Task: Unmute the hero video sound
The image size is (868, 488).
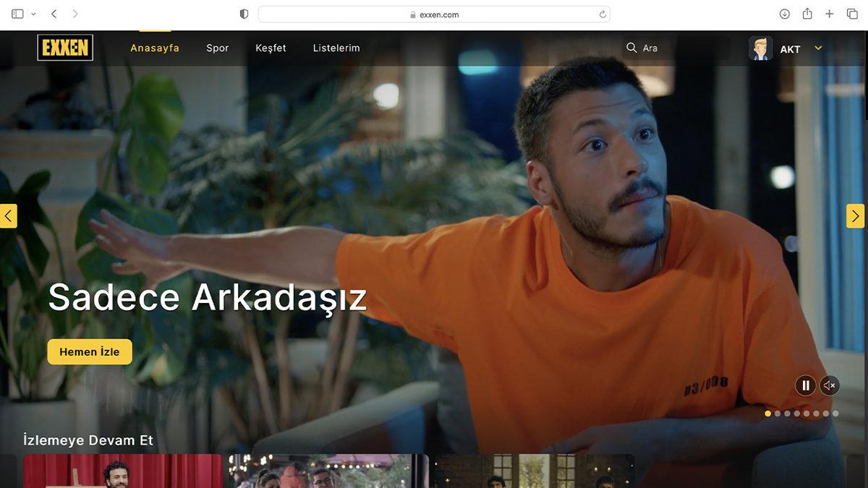Action: click(830, 385)
